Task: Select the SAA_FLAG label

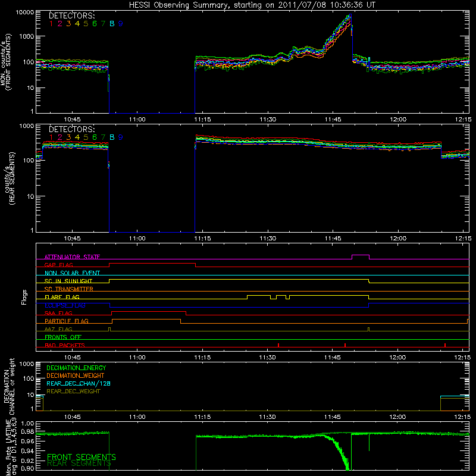Action: point(58,313)
